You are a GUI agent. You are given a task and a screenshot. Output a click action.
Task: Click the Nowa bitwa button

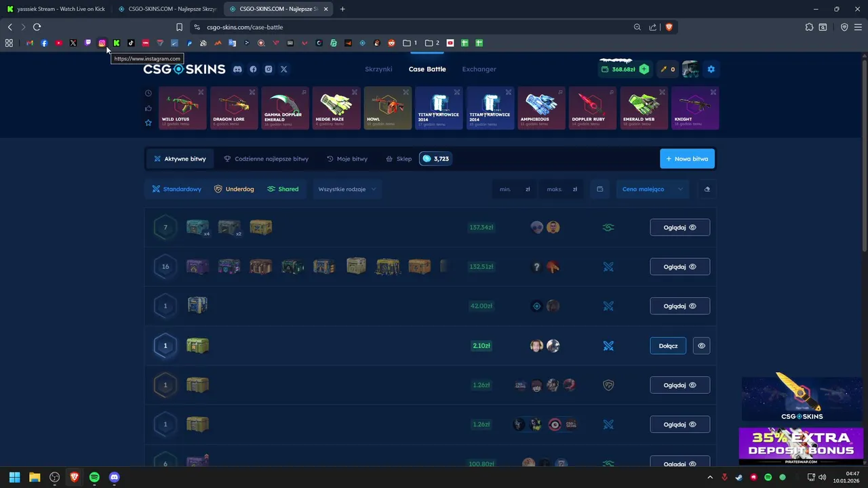pos(687,159)
